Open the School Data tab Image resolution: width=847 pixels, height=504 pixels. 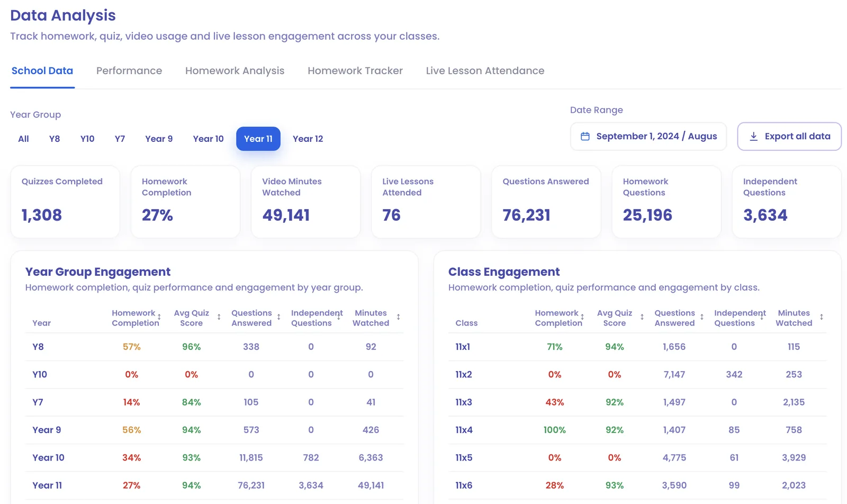pos(42,71)
